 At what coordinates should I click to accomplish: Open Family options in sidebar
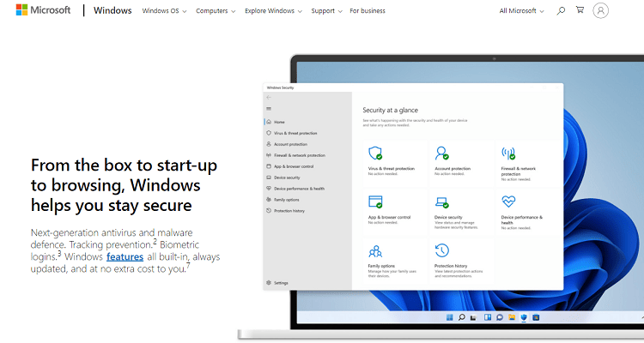[x=283, y=200]
